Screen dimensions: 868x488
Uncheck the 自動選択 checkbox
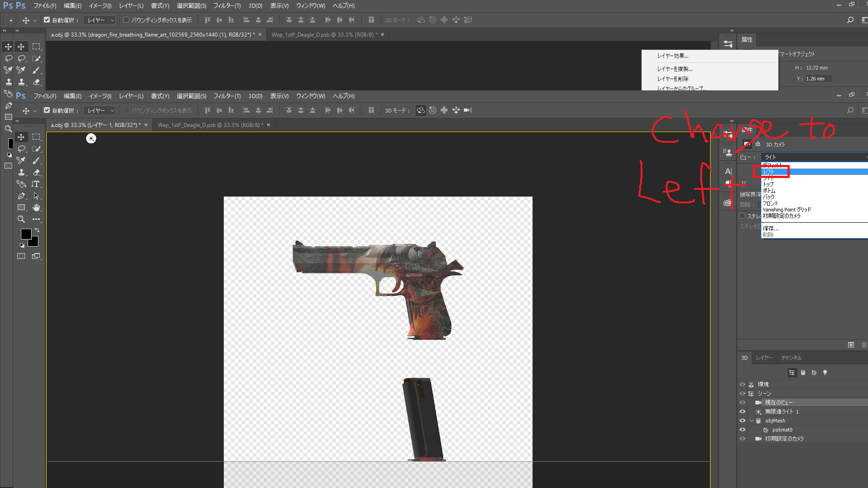pyautogui.click(x=47, y=110)
